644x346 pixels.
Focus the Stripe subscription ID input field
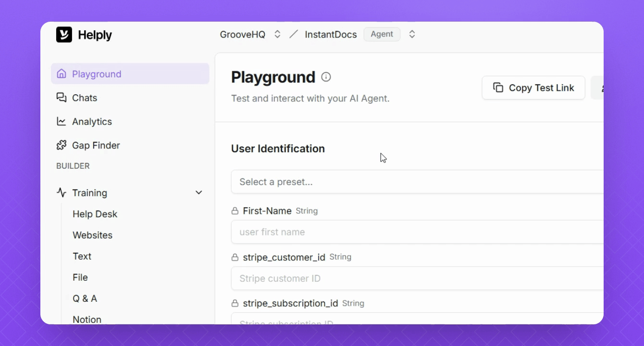[417, 319]
